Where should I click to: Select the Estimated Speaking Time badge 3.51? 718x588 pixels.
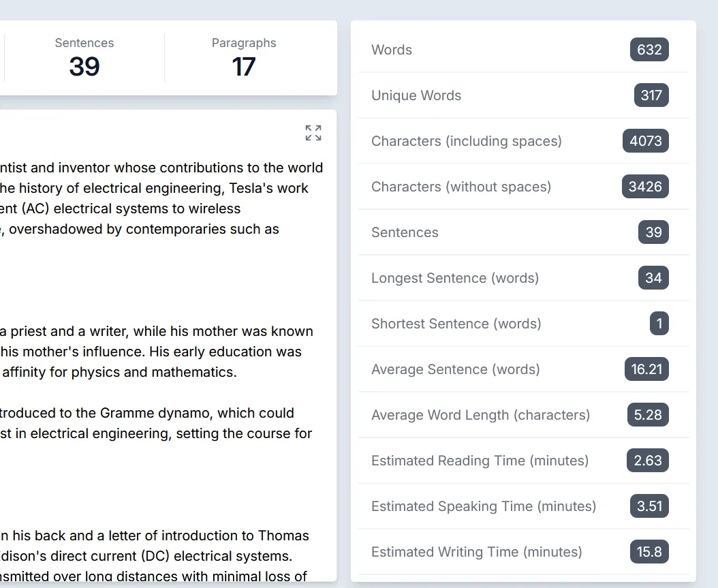[648, 506]
